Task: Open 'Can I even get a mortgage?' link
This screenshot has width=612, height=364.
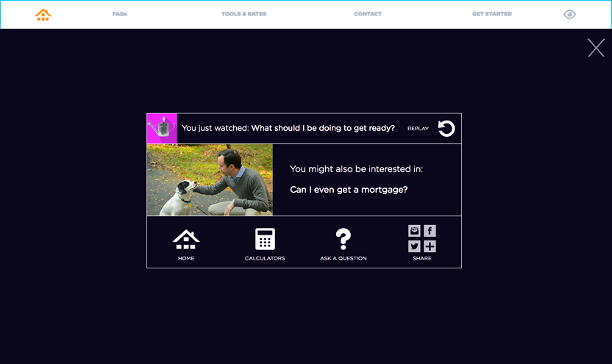Action: tap(349, 190)
